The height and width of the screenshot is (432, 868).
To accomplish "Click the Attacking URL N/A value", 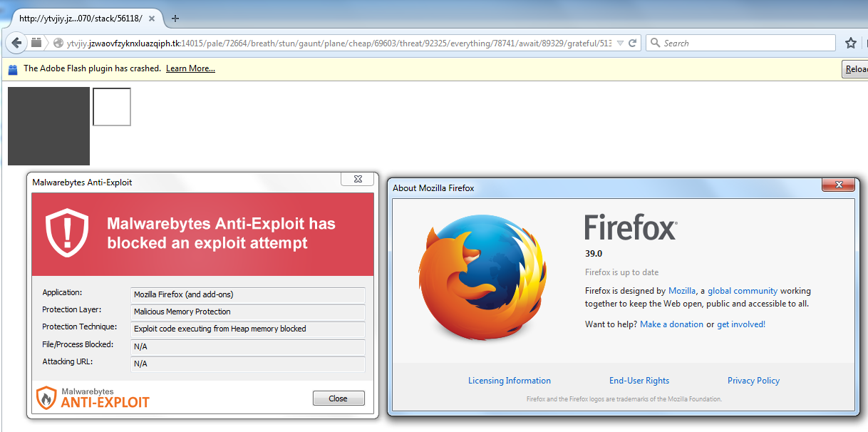I will [x=249, y=364].
